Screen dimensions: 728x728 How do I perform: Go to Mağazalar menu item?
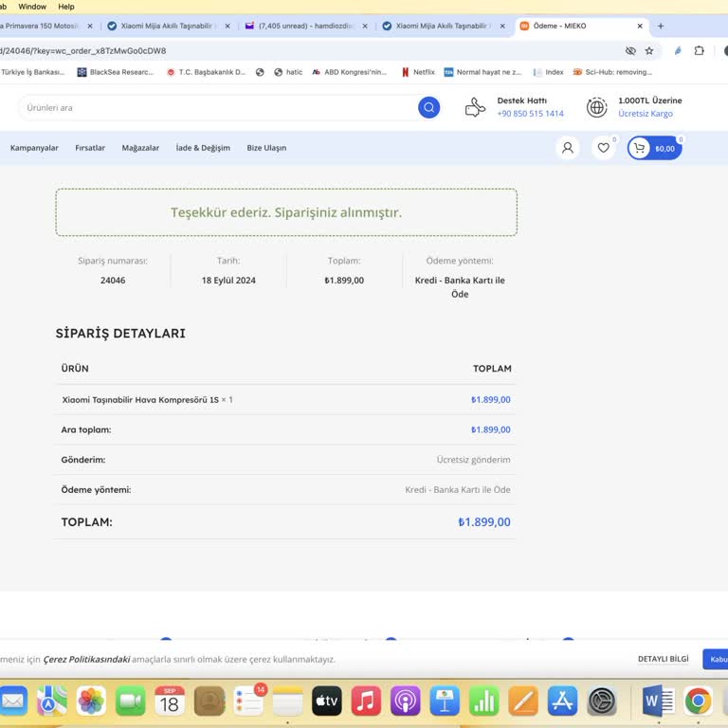[x=140, y=148]
